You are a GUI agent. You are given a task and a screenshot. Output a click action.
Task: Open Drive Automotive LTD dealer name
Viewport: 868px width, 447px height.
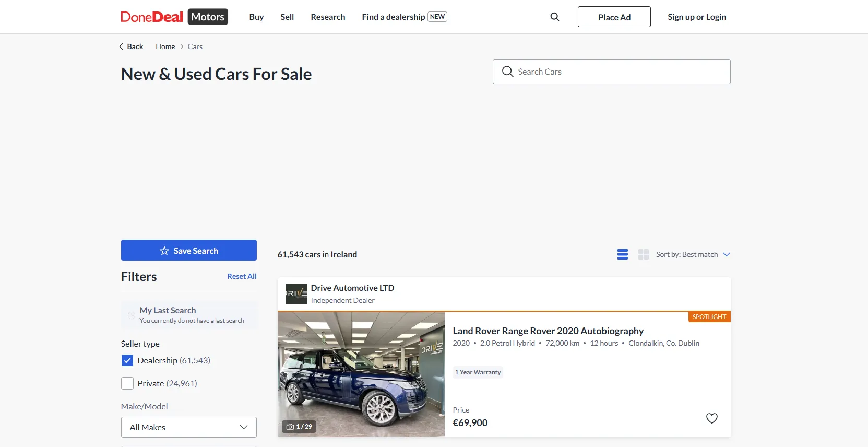pyautogui.click(x=352, y=288)
